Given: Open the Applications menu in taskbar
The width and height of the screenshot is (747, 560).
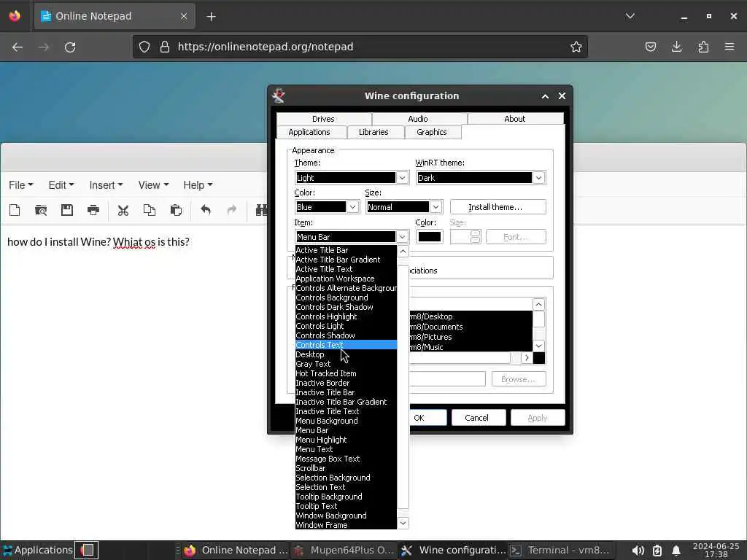Looking at the screenshot, I should [x=38, y=550].
